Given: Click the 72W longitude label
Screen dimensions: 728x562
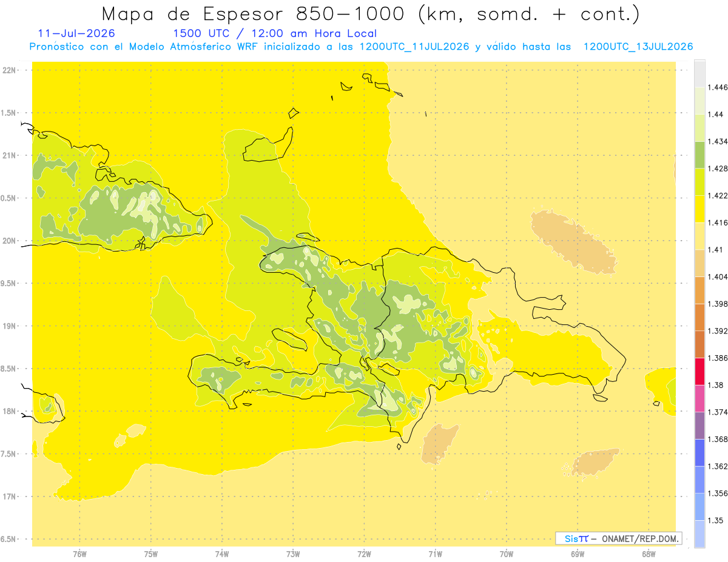Looking at the screenshot, I should click(364, 554).
